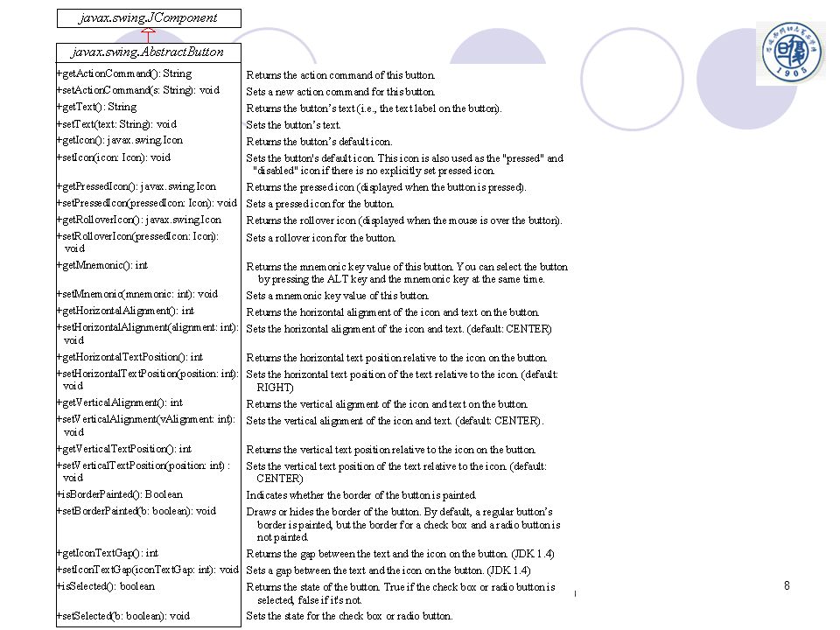Click 'Draws or hides the border' description
Screen dimensions: 840x630
tap(403, 524)
